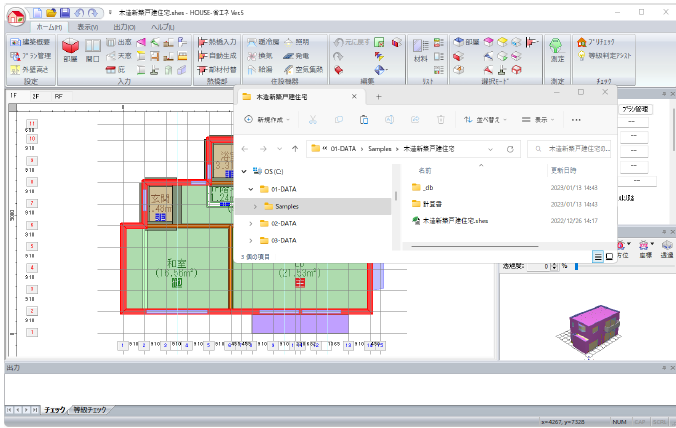The image size is (676, 428).
Task: Activate the 測定 measurement tool
Action: [x=557, y=50]
